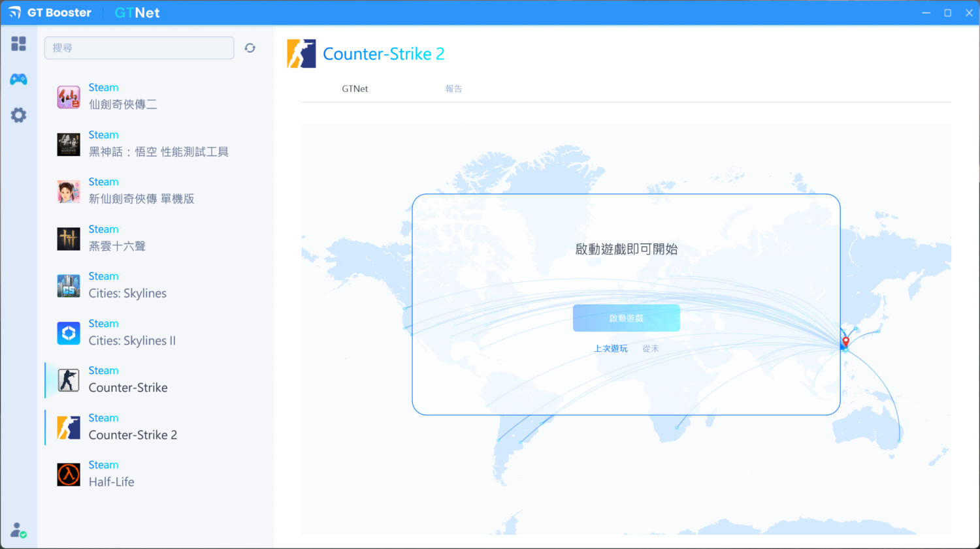This screenshot has width=980, height=549.
Task: Click the red location pin on map
Action: coord(845,341)
